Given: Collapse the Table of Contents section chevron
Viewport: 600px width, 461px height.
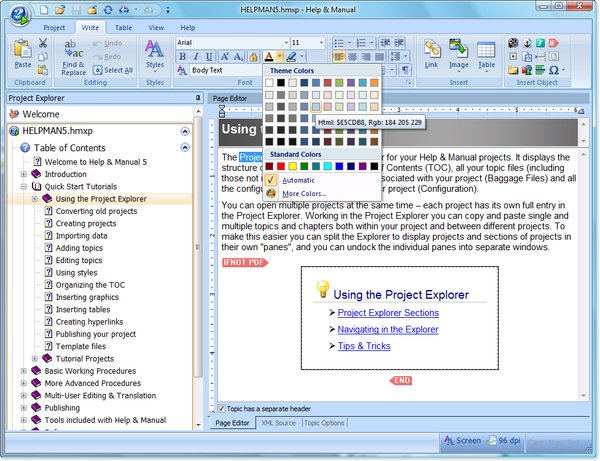Looking at the screenshot, I should (x=185, y=147).
